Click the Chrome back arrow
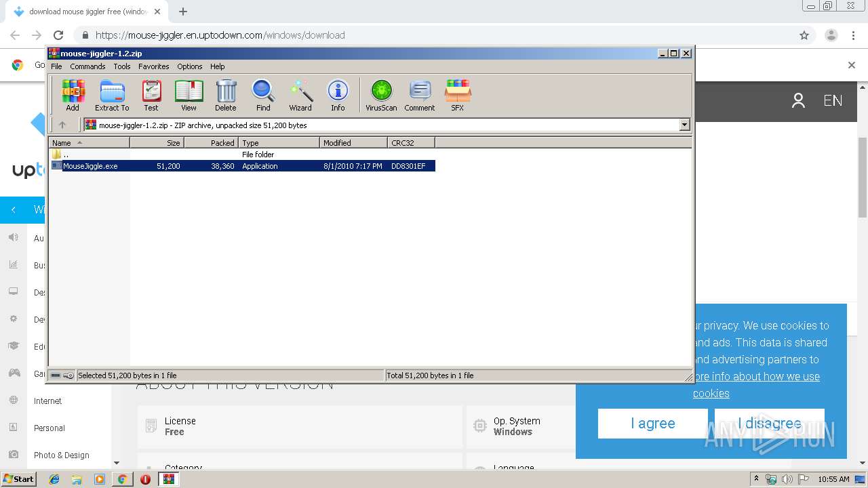Screen dimensions: 868x488 pyautogui.click(x=15, y=35)
